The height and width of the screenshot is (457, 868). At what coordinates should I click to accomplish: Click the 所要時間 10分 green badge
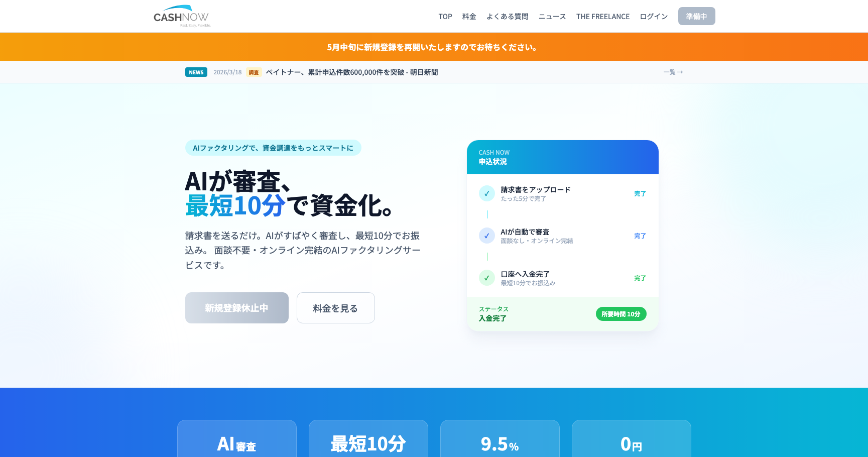coord(621,314)
